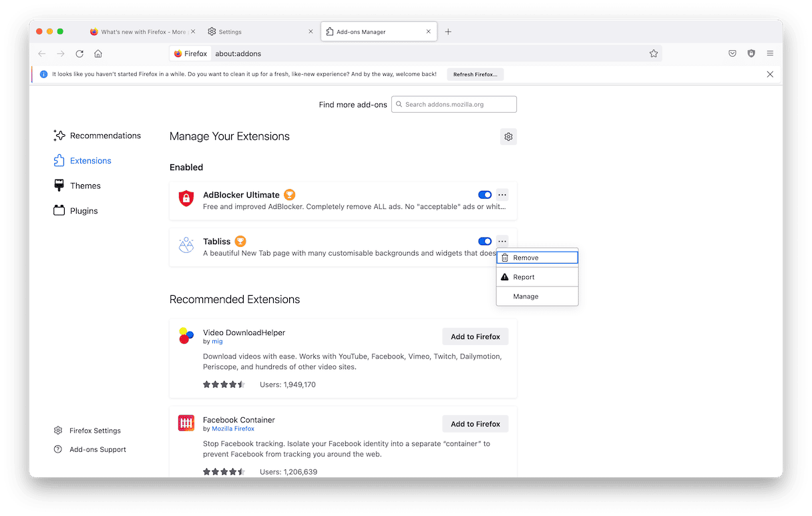
Task: Disable the Tabliss toggle
Action: coord(485,242)
